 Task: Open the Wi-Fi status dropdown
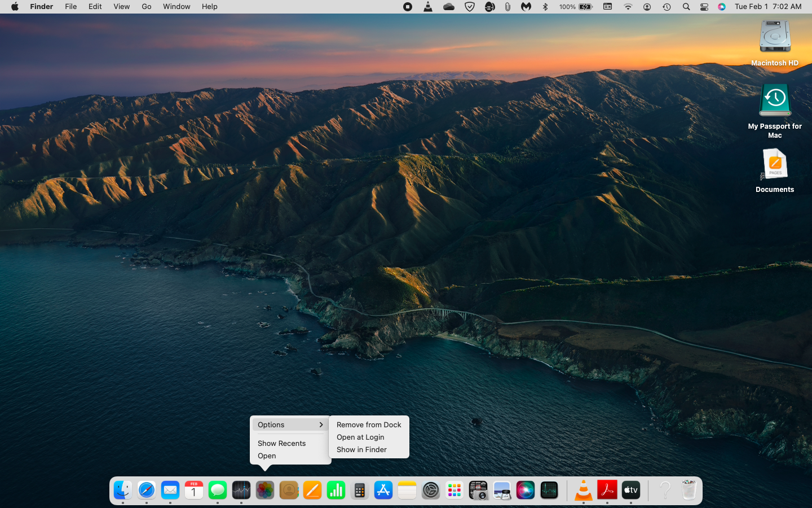pos(628,7)
